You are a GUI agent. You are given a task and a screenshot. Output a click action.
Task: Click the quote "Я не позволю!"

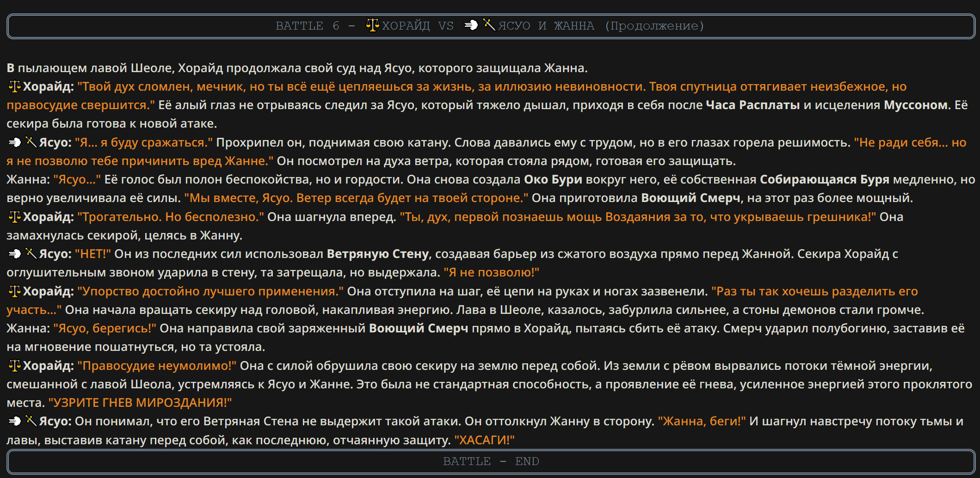(x=491, y=272)
